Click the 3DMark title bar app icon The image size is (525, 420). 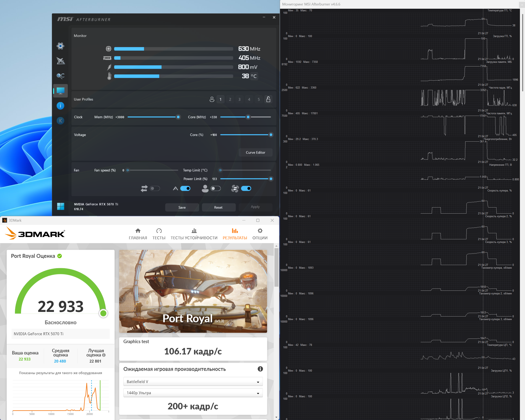5,220
